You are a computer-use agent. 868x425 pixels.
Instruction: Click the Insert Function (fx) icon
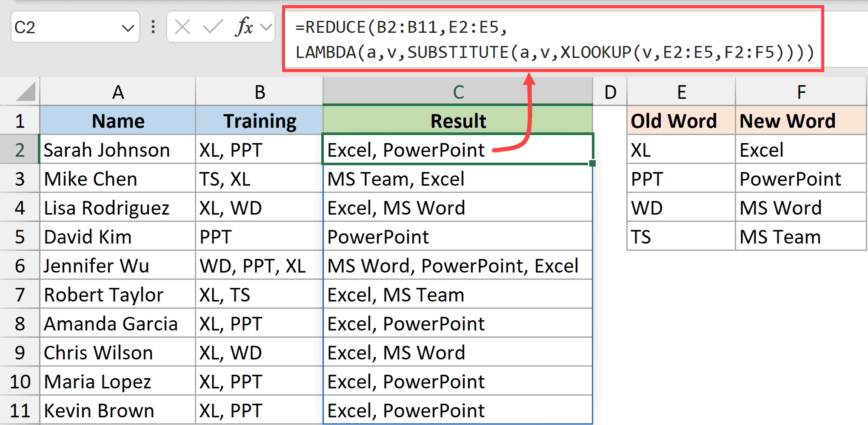coord(242,27)
